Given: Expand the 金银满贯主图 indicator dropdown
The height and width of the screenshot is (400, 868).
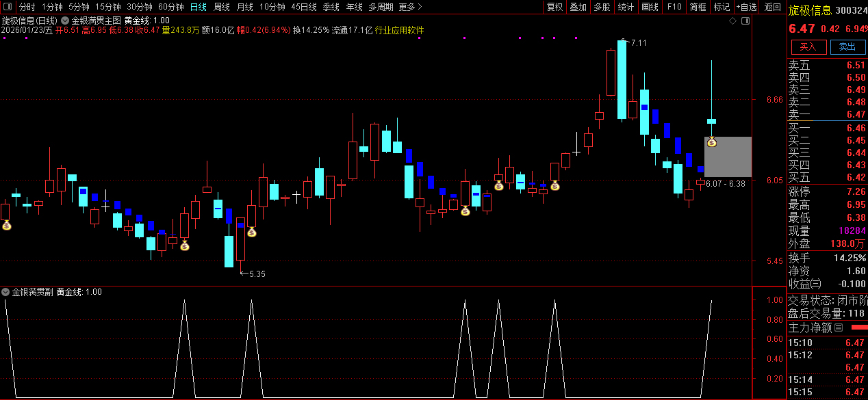Looking at the screenshot, I should tap(66, 21).
